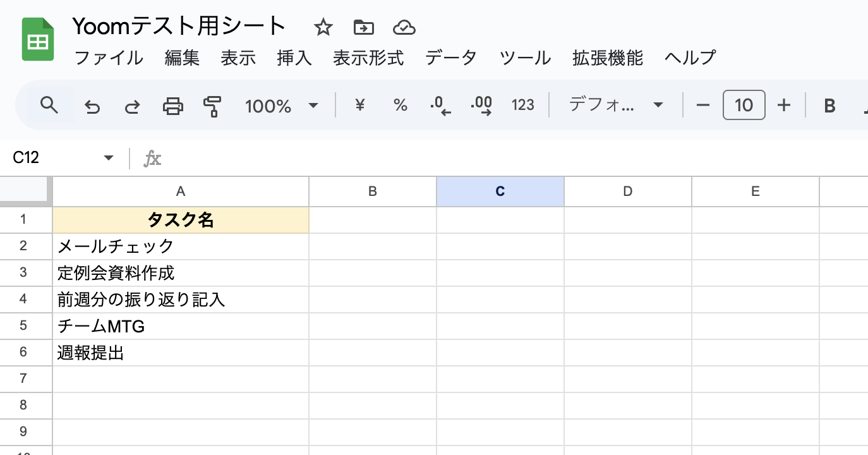
Task: Click the search menus magnifier icon
Action: point(49,105)
